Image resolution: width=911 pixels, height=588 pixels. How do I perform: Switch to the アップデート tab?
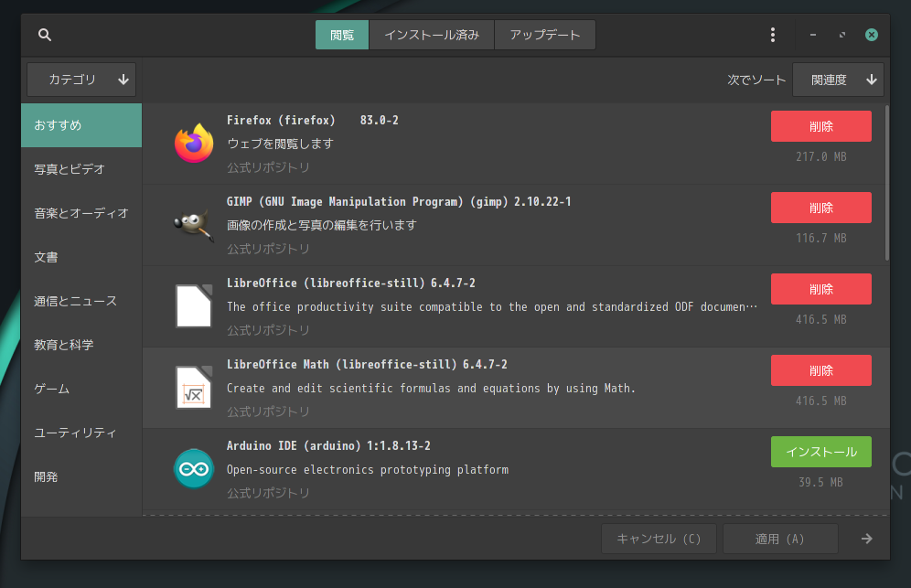pos(545,35)
